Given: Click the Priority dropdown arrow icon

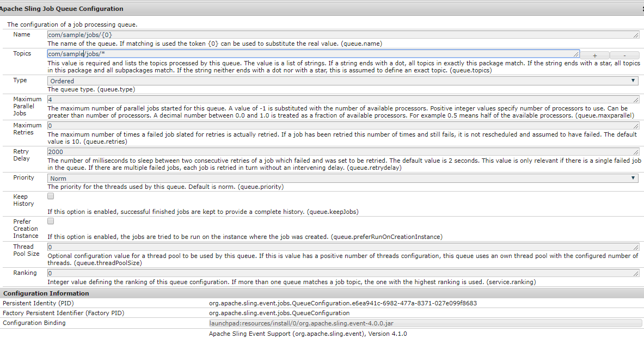Looking at the screenshot, I should point(633,177).
